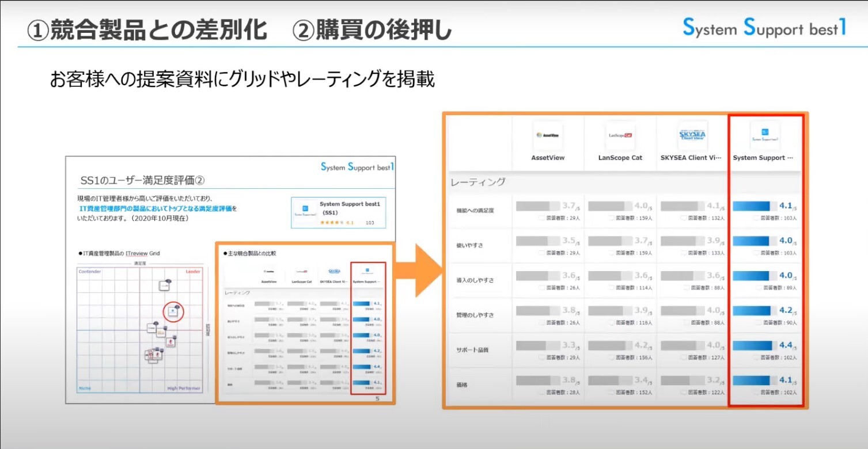This screenshot has width=868, height=449.
Task: Click the heading ②購買の後押し
Action: (x=373, y=29)
